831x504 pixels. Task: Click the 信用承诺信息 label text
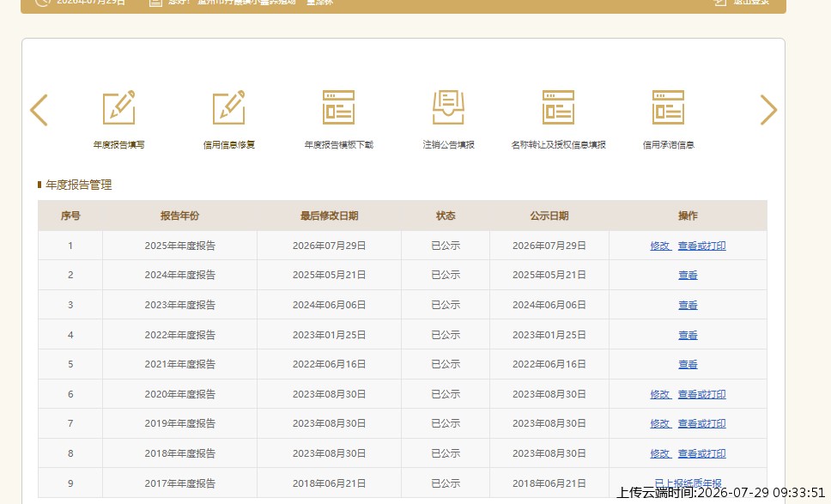click(668, 145)
